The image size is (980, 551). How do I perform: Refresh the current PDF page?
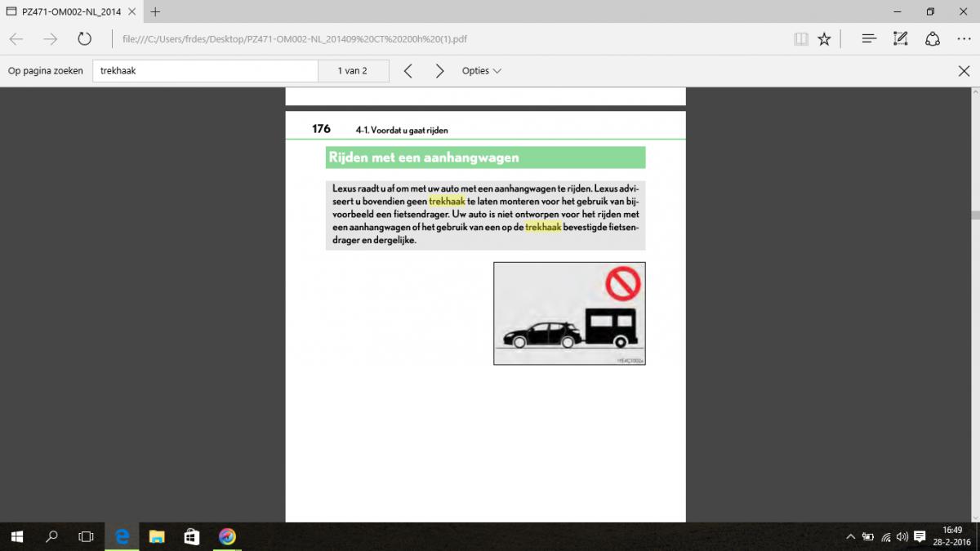coord(84,38)
